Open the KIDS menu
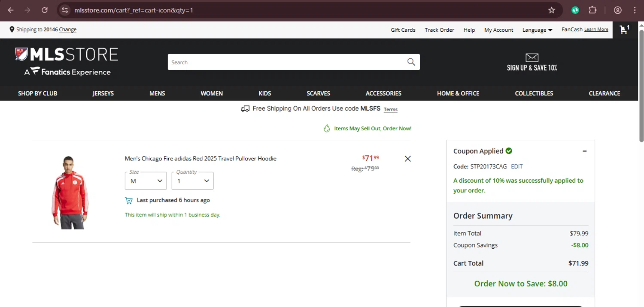 tap(265, 93)
